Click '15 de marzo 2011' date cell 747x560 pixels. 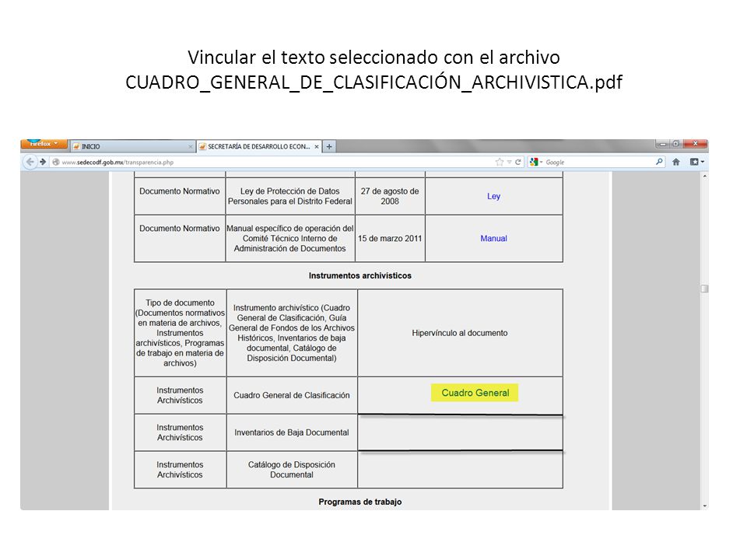(x=390, y=238)
